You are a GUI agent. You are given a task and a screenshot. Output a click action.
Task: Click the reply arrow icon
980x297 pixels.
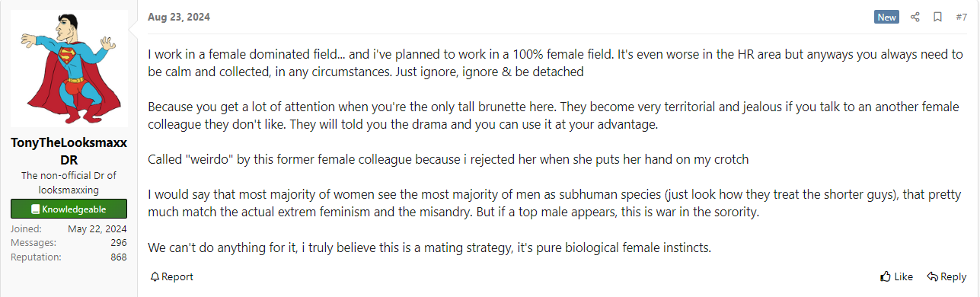pos(932,276)
